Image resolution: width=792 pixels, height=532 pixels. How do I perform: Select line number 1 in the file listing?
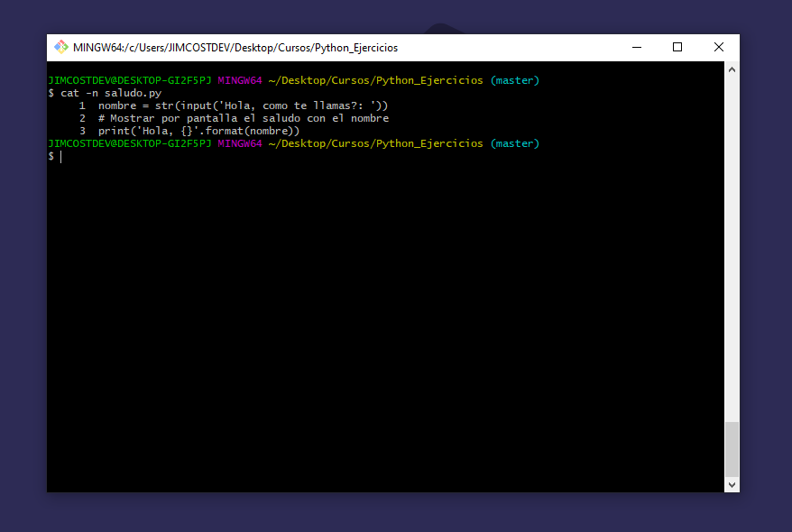[x=81, y=105]
